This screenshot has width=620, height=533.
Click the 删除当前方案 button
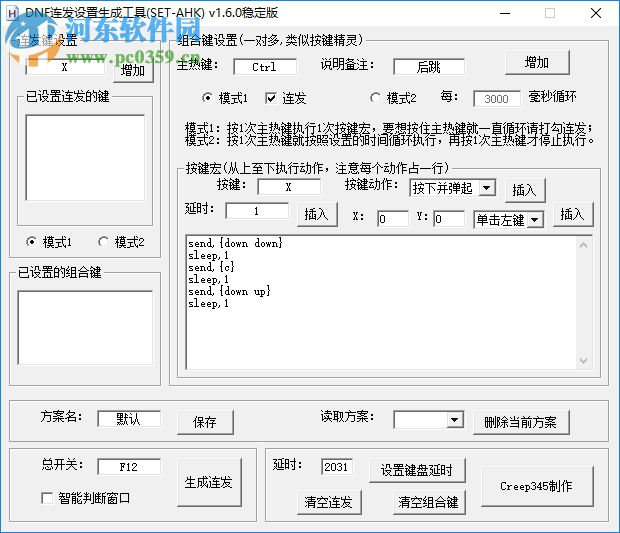521,422
